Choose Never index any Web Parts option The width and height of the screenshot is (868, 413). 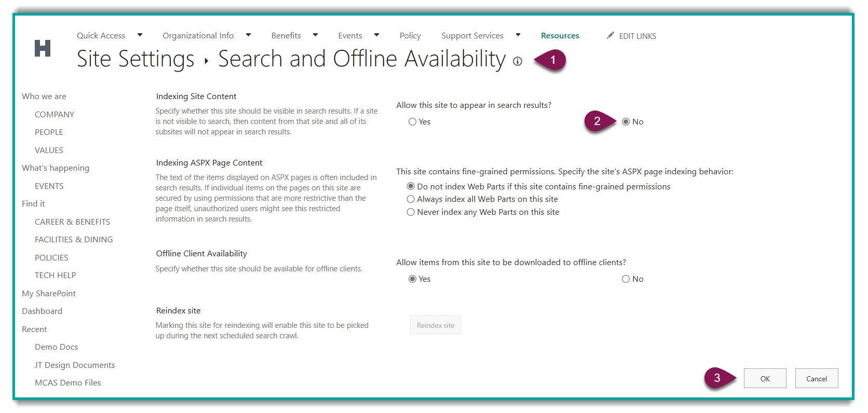click(x=411, y=212)
